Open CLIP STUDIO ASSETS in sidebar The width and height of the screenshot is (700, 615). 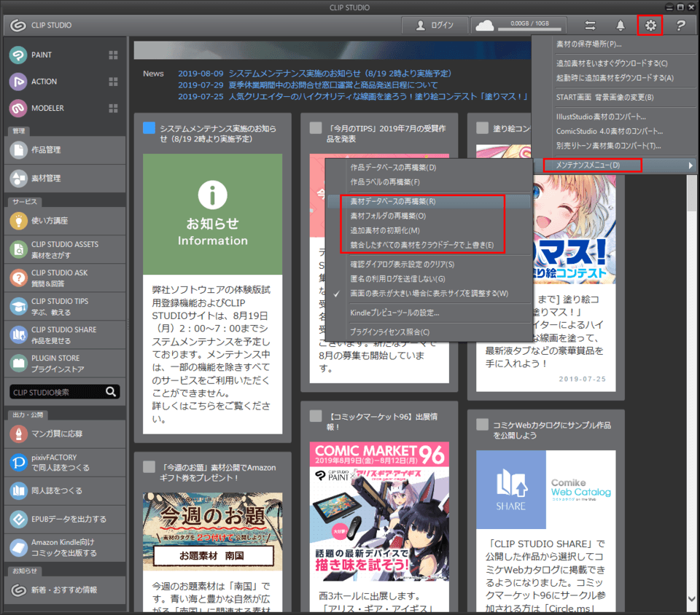[x=63, y=249]
